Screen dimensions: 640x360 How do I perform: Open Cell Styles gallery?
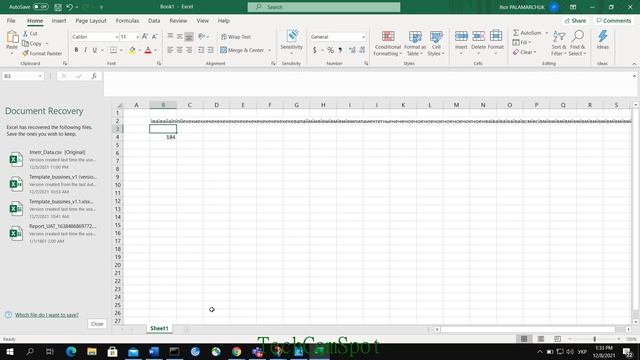click(x=436, y=43)
